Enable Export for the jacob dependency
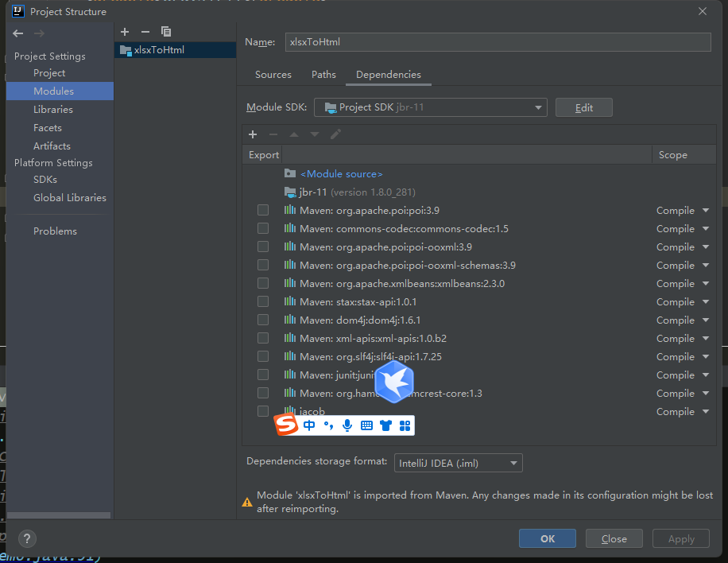The image size is (728, 563). pos(263,411)
